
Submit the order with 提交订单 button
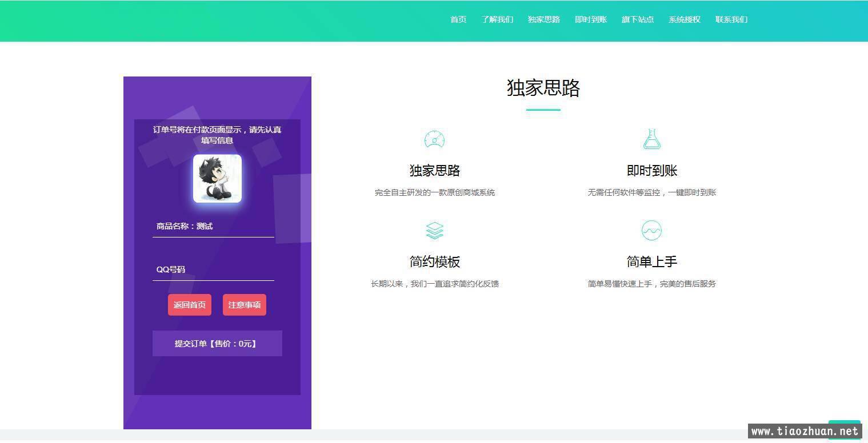click(217, 344)
